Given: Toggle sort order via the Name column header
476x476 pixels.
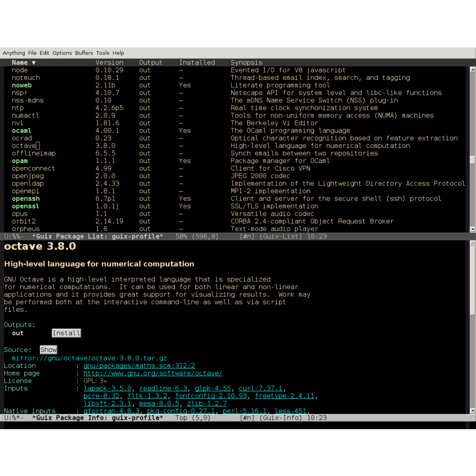Looking at the screenshot, I should pyautogui.click(x=23, y=62).
